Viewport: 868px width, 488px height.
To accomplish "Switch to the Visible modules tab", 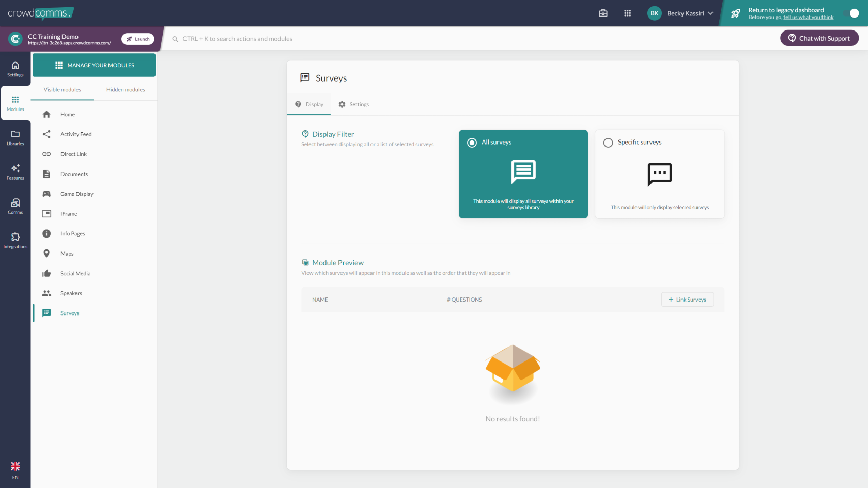I will [x=63, y=90].
